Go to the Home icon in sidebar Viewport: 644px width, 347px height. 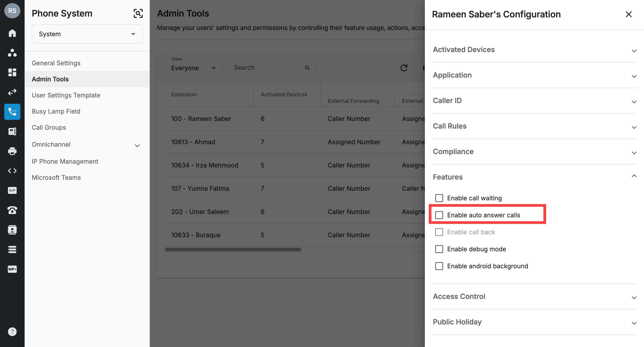pos(12,33)
